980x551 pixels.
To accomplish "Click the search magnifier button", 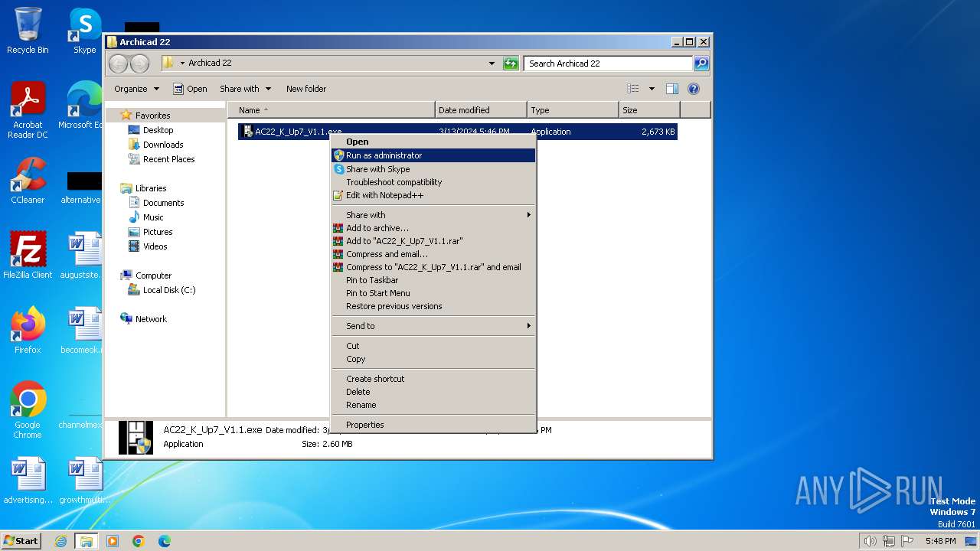I will coord(701,64).
